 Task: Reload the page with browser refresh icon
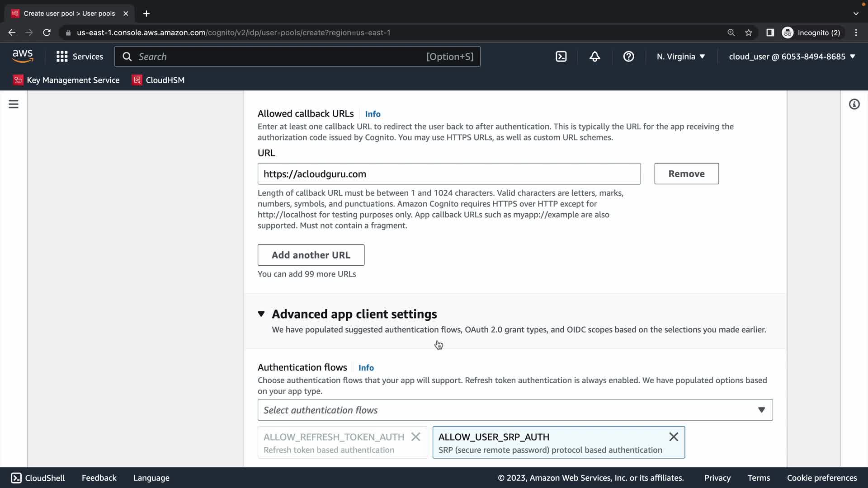point(47,33)
